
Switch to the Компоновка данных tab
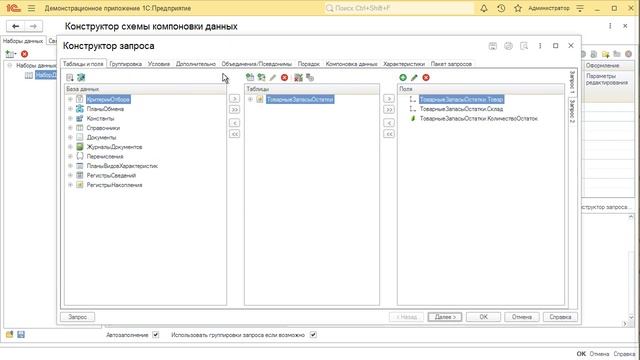tap(351, 64)
